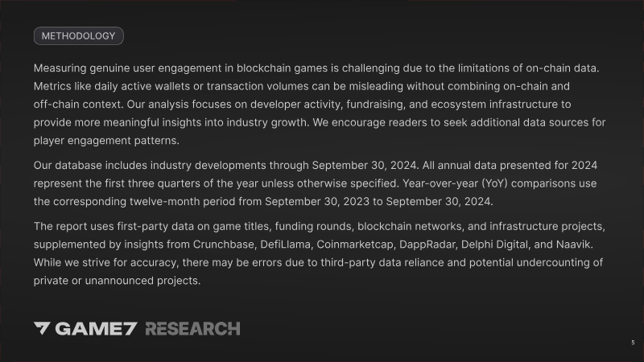Click the page number 5

(633, 343)
